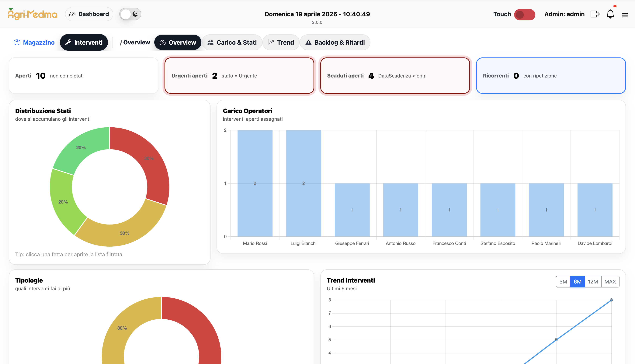Click the Carico Operatori heading

point(247,111)
